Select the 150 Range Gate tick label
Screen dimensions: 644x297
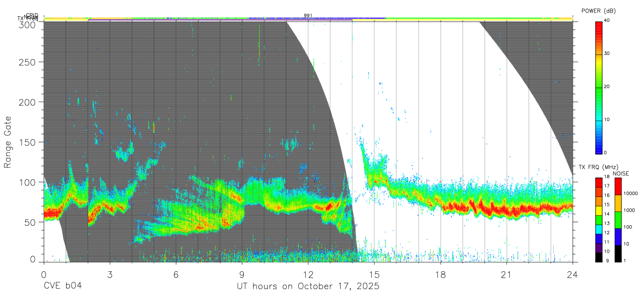(x=28, y=142)
